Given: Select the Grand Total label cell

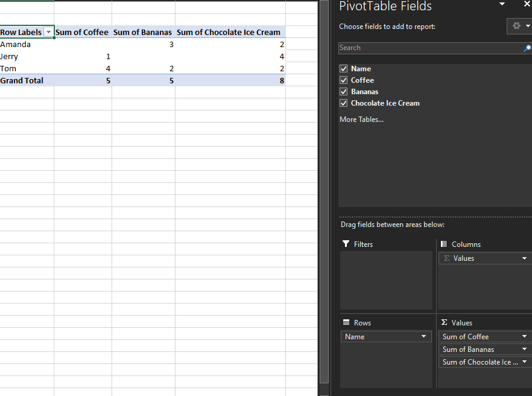Looking at the screenshot, I should click(27, 80).
